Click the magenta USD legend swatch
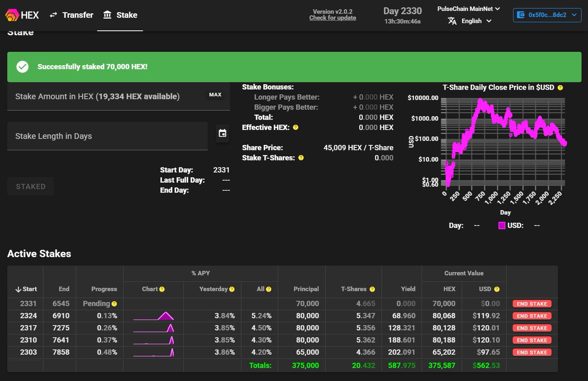This screenshot has width=588, height=381. point(502,226)
